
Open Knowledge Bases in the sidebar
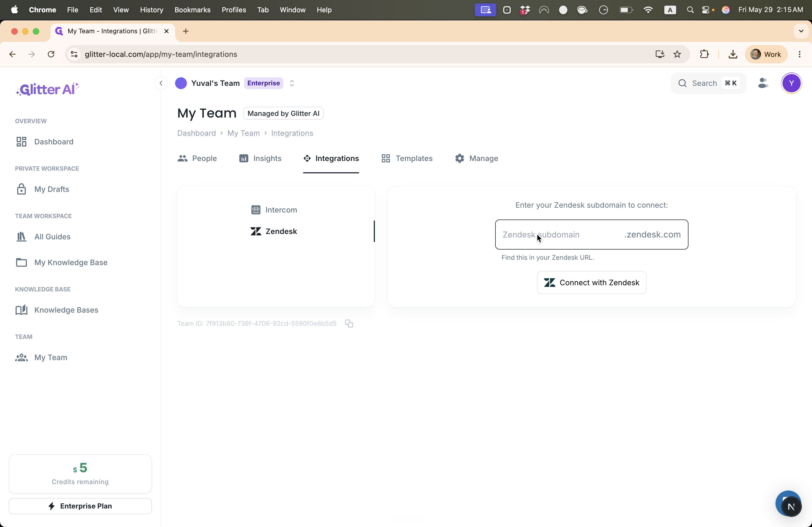tap(57, 310)
